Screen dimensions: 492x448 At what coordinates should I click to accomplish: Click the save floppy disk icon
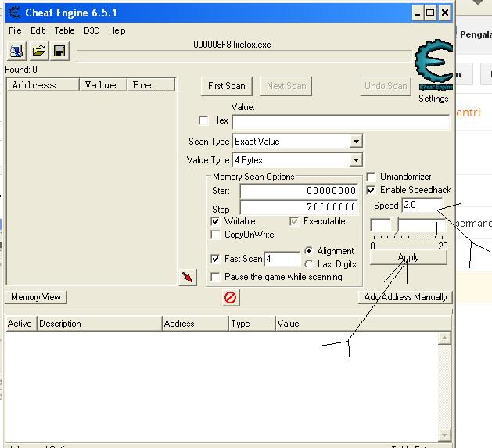coord(59,51)
